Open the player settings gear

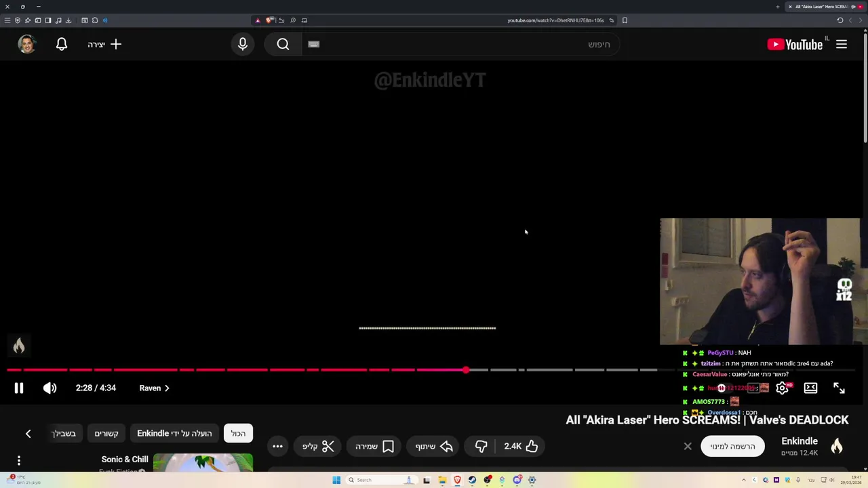click(782, 388)
